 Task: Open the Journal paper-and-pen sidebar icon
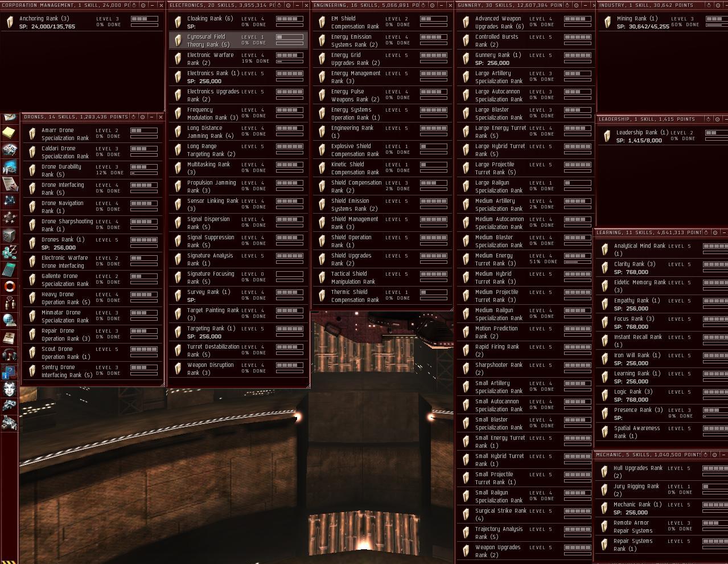9,183
